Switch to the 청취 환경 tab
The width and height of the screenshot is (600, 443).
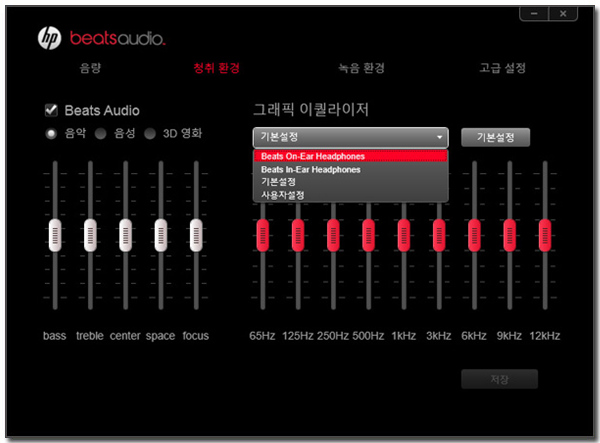[x=217, y=68]
